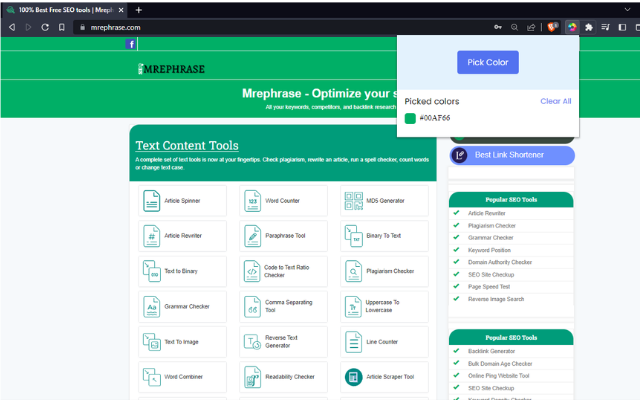Open the Word Combiner tool
The image size is (640, 400).
[182, 377]
